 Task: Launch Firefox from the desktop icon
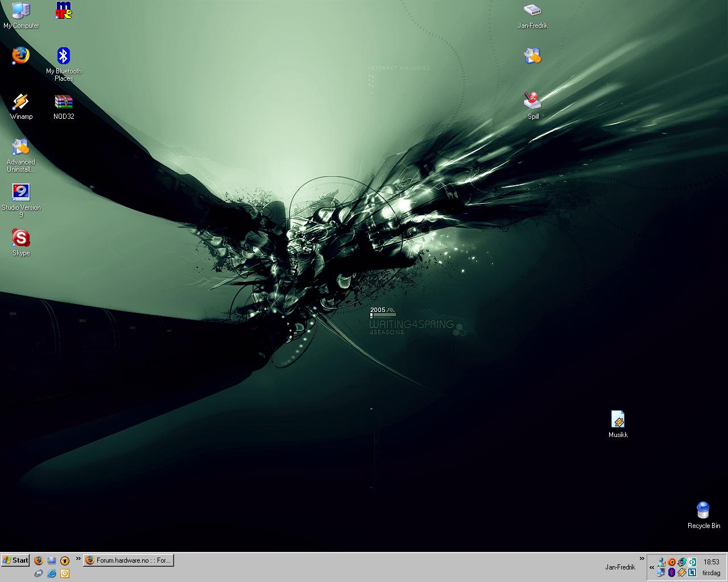[21, 56]
